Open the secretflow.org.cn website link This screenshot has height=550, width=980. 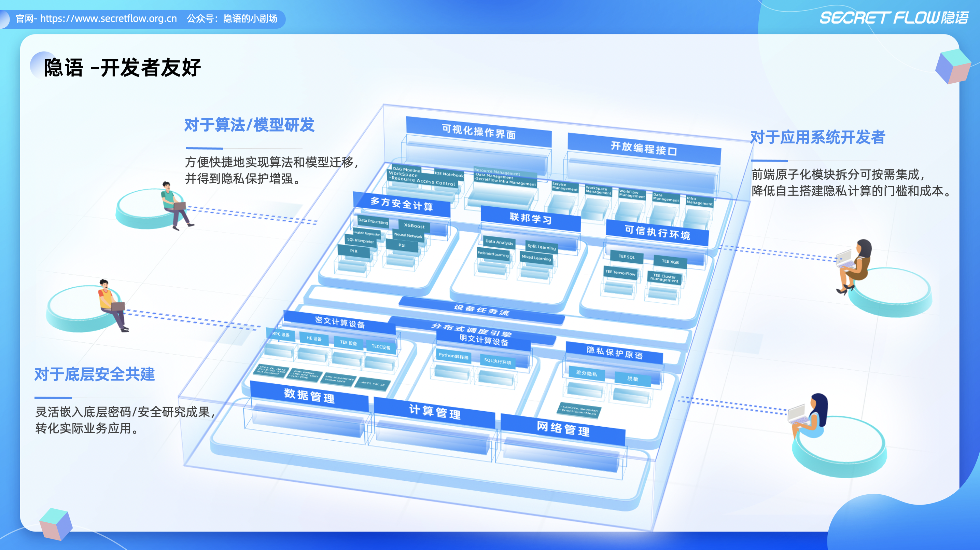109,19
